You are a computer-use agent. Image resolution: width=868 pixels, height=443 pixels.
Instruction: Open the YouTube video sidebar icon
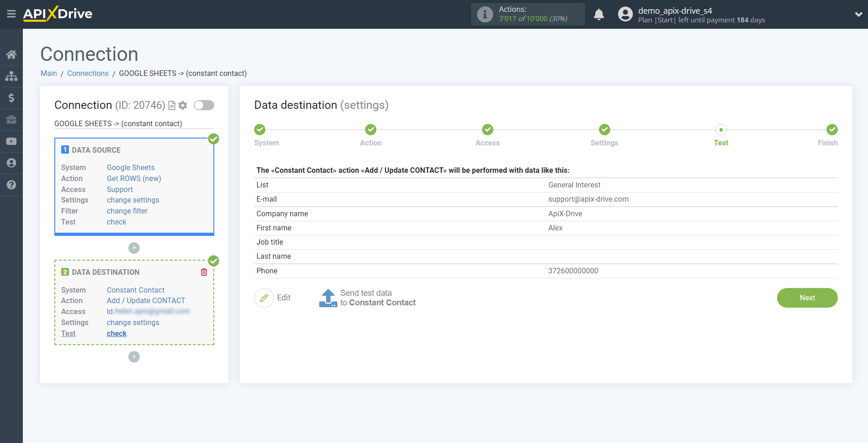(11, 141)
